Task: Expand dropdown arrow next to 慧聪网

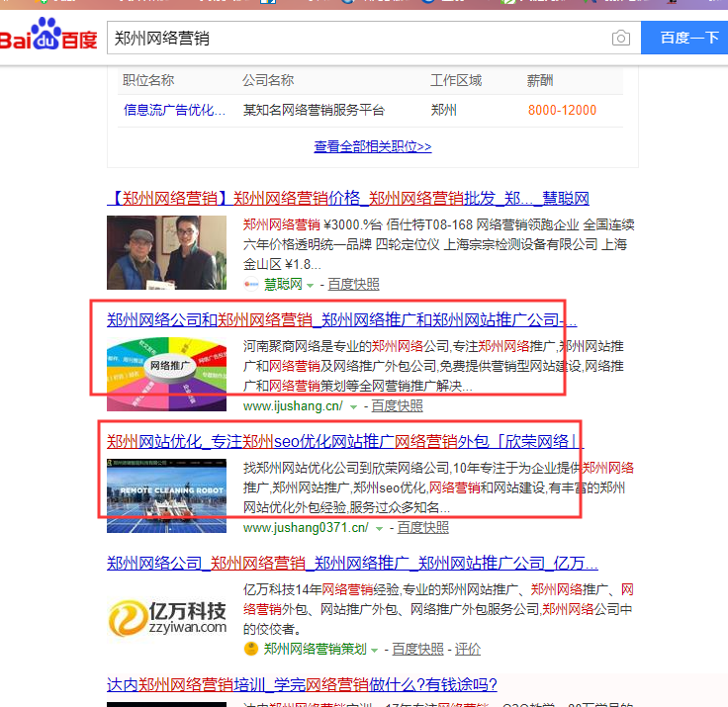Action: [311, 285]
